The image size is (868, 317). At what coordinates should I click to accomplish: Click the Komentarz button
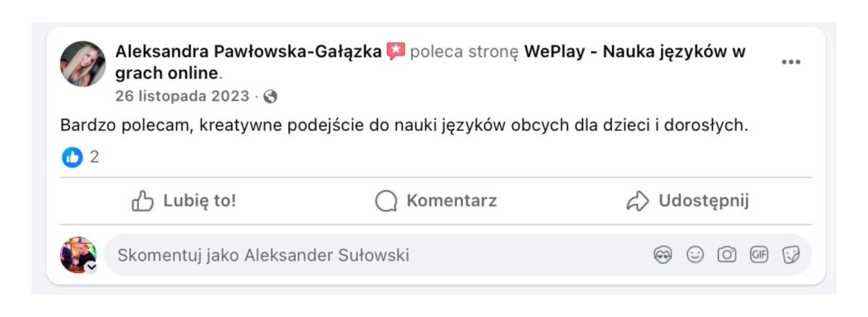click(436, 200)
